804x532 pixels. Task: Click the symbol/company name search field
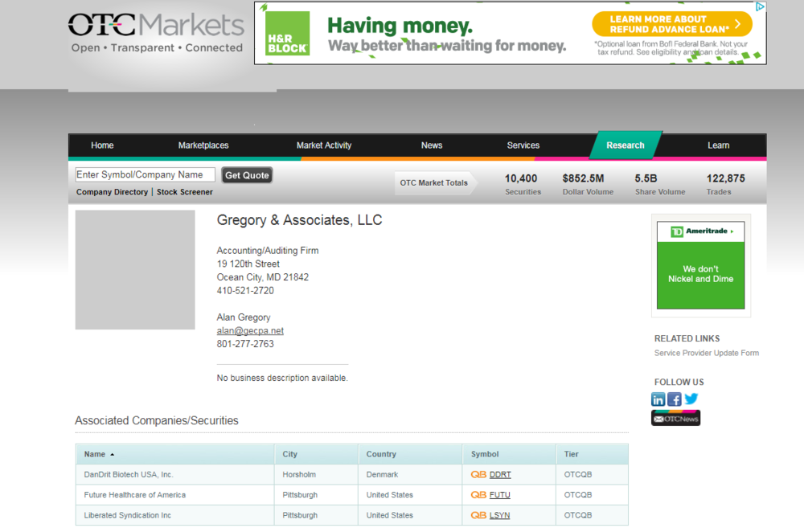click(x=145, y=174)
